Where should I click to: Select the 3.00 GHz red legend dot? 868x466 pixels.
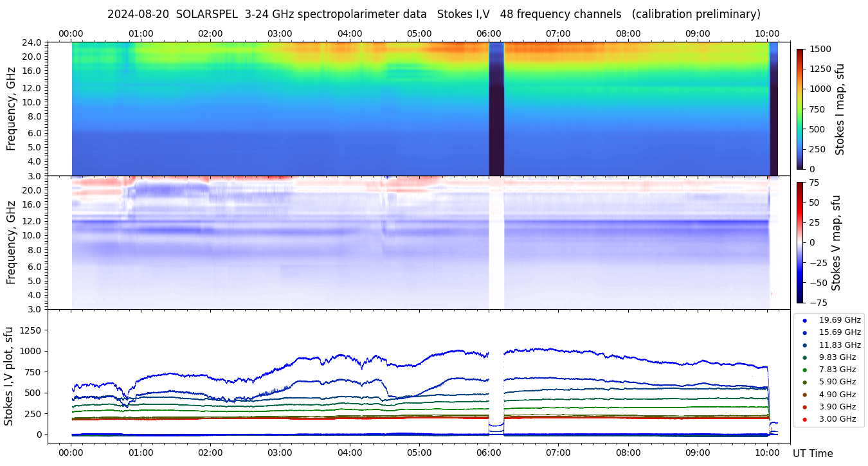click(804, 420)
